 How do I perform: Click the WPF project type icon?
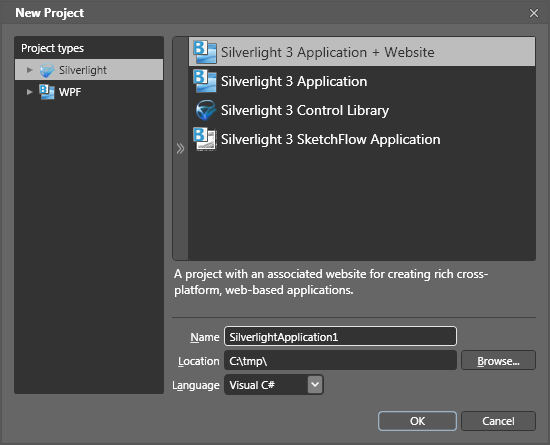(x=47, y=92)
